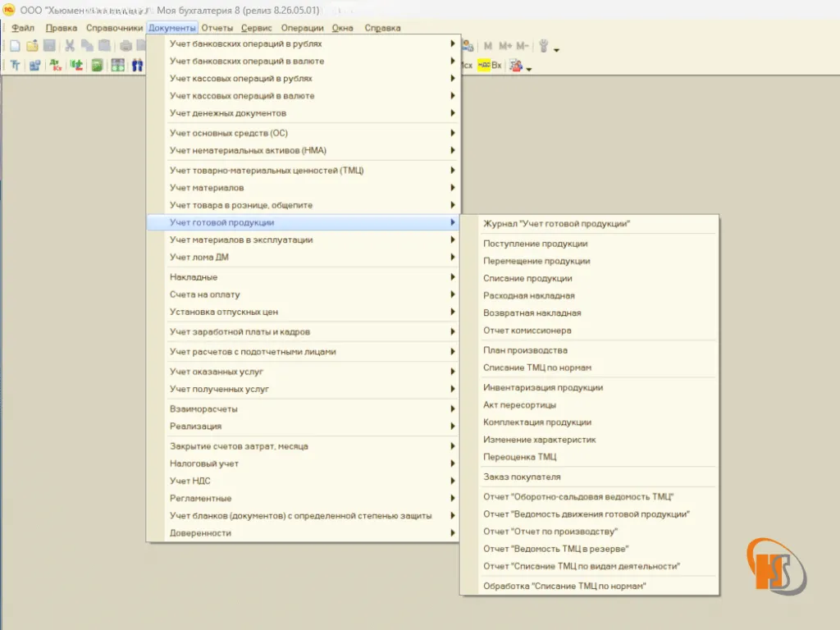Open the Файл menu
This screenshot has width=840, height=630.
click(x=22, y=28)
